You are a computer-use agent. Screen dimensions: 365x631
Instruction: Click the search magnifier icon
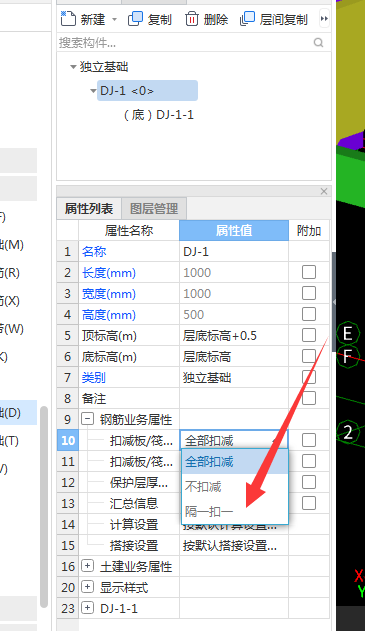pyautogui.click(x=318, y=42)
